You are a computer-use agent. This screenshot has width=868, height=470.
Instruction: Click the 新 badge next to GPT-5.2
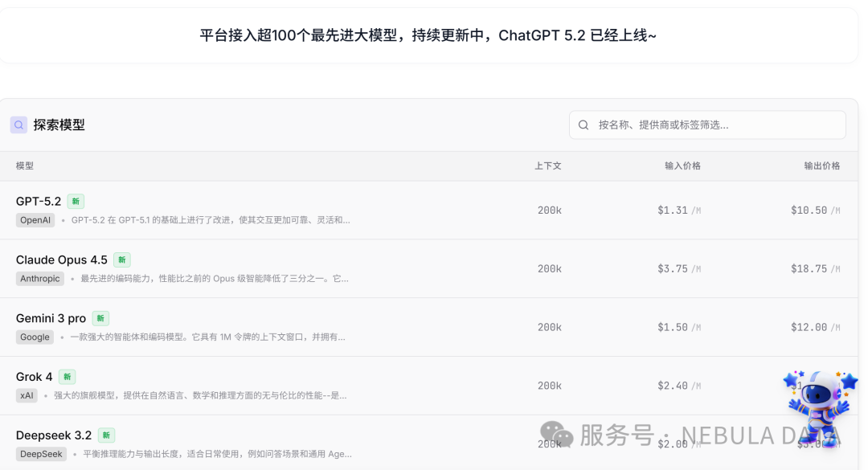[x=76, y=202]
